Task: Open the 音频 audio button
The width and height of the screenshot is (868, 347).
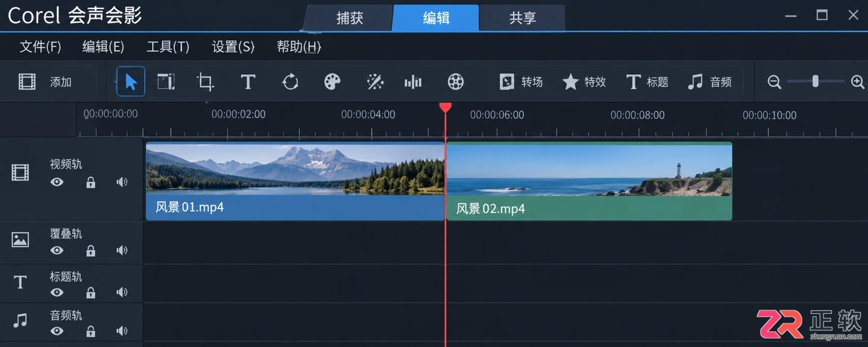Action: click(x=709, y=82)
